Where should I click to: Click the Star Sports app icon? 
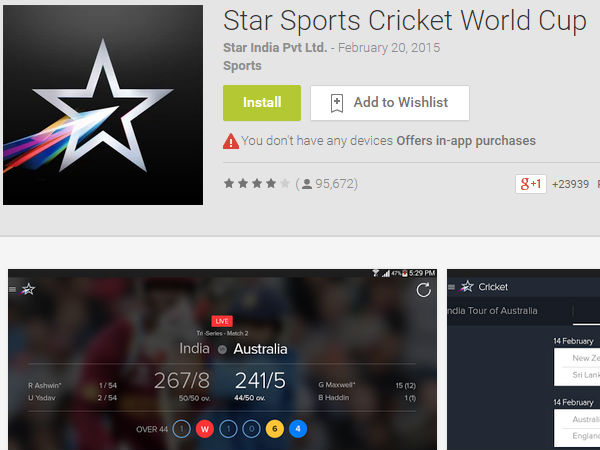click(103, 105)
